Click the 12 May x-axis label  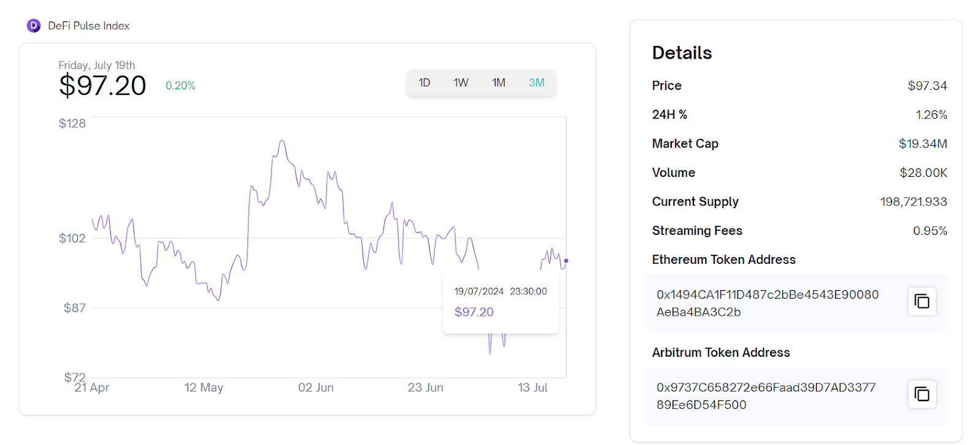click(x=204, y=387)
